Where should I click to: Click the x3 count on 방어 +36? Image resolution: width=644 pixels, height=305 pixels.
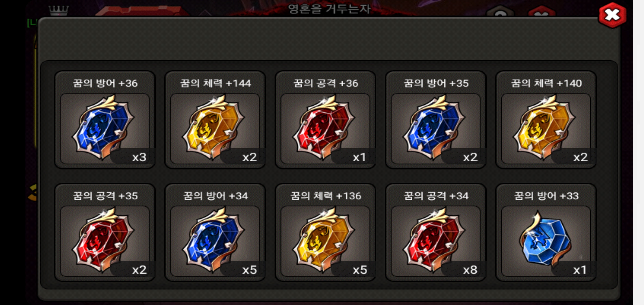point(139,157)
